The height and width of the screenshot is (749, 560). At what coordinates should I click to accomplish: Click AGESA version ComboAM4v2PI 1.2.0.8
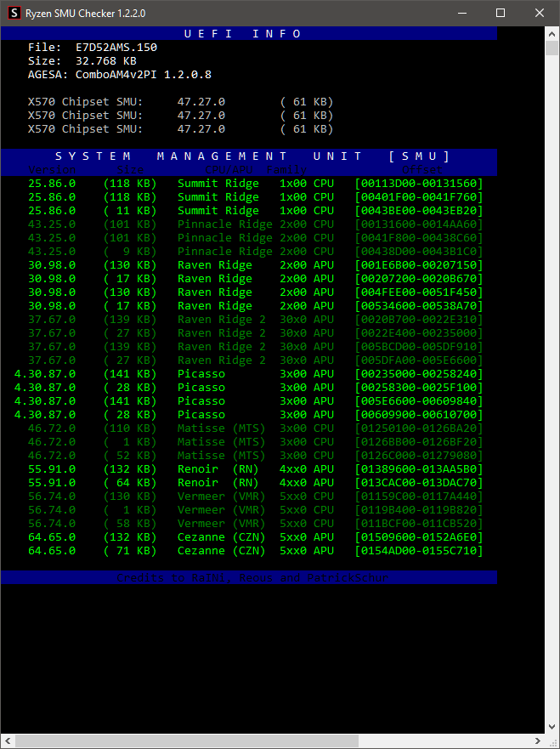click(x=144, y=75)
